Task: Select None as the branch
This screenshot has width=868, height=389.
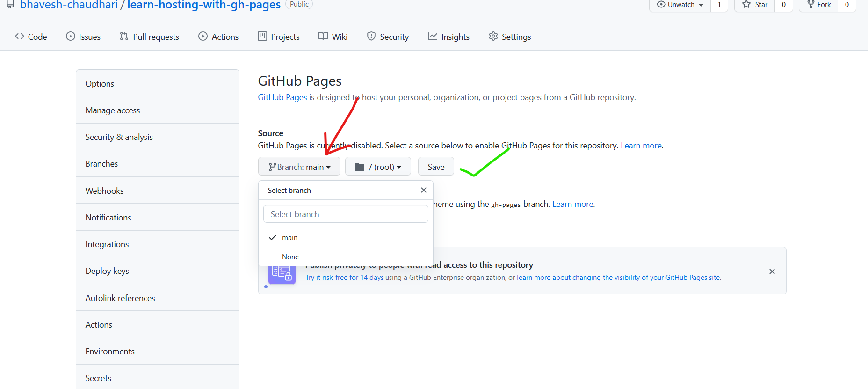Action: tap(346, 257)
